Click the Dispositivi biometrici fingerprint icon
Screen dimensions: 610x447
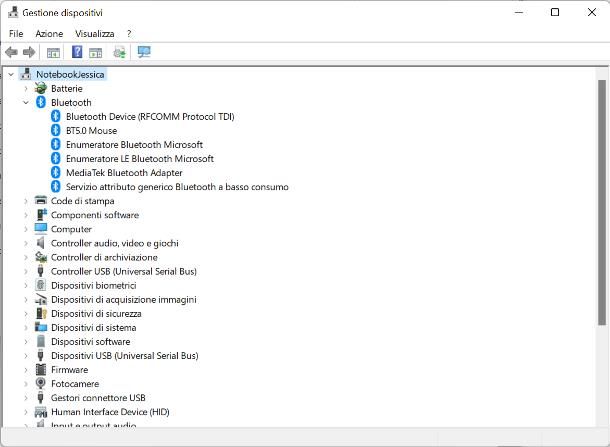40,285
